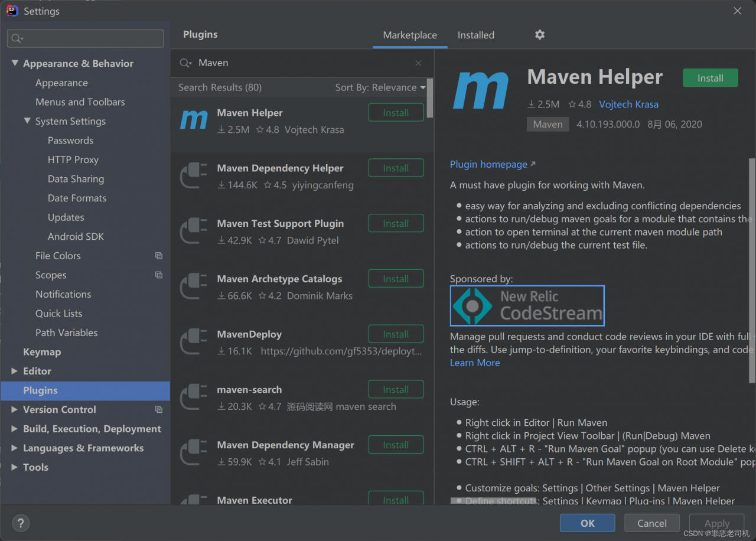Install the Maven Dependency Helper plugin

(396, 168)
